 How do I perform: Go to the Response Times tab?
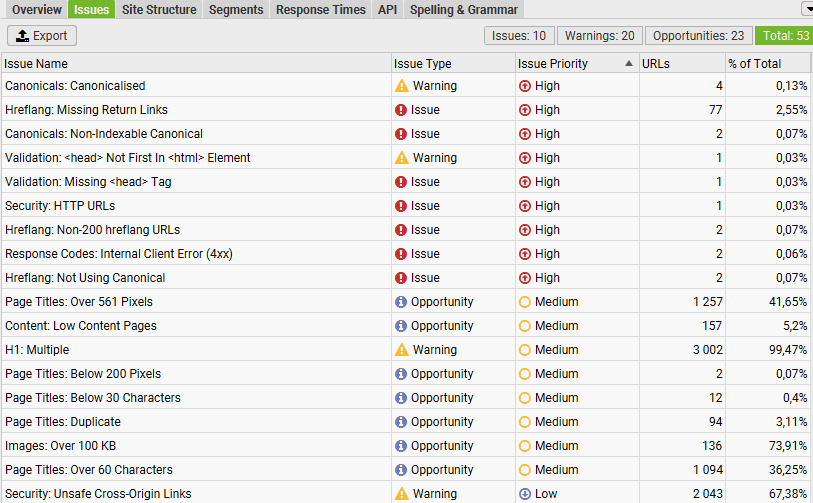tap(320, 9)
